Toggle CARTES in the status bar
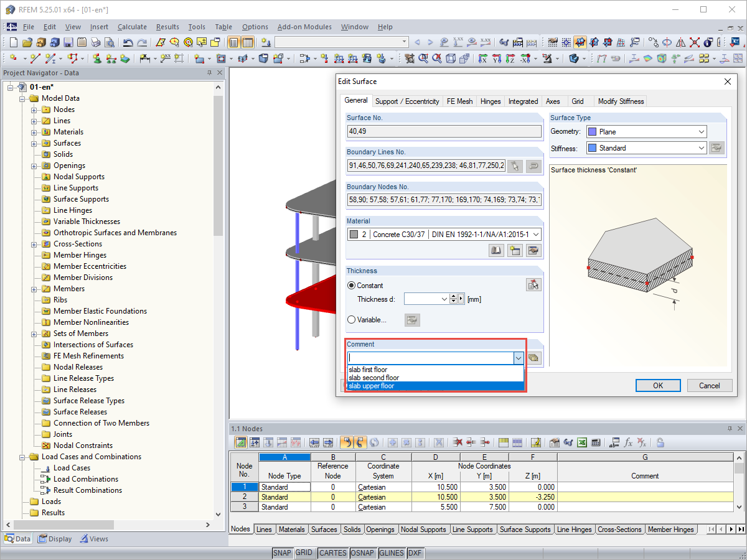 (332, 553)
